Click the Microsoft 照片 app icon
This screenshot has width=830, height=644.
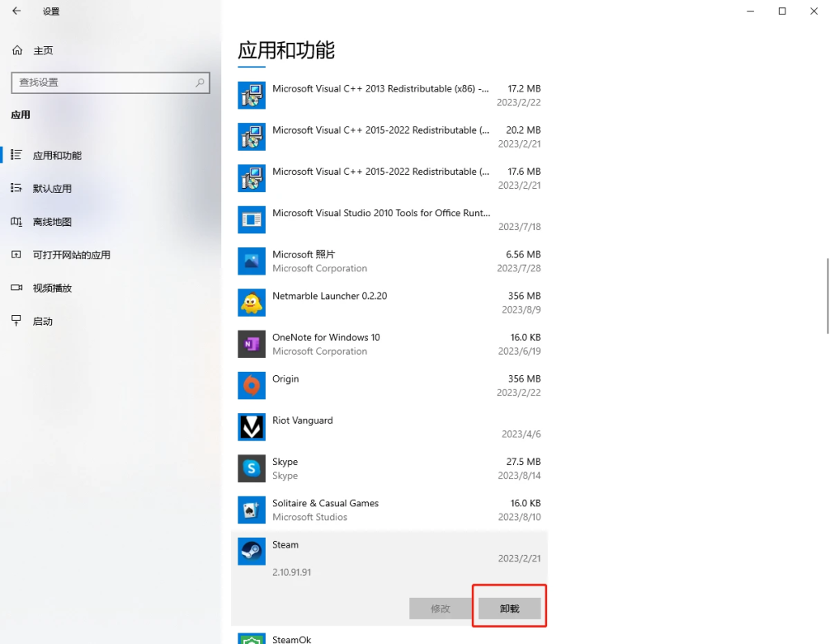click(251, 261)
